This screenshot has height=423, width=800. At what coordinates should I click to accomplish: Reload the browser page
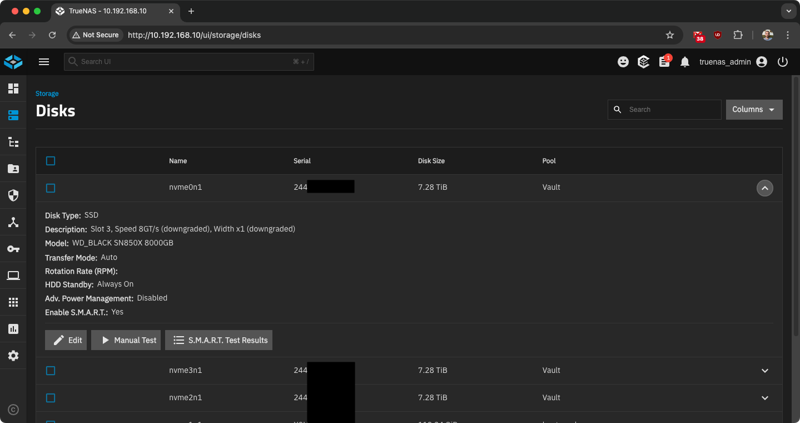[x=52, y=35]
